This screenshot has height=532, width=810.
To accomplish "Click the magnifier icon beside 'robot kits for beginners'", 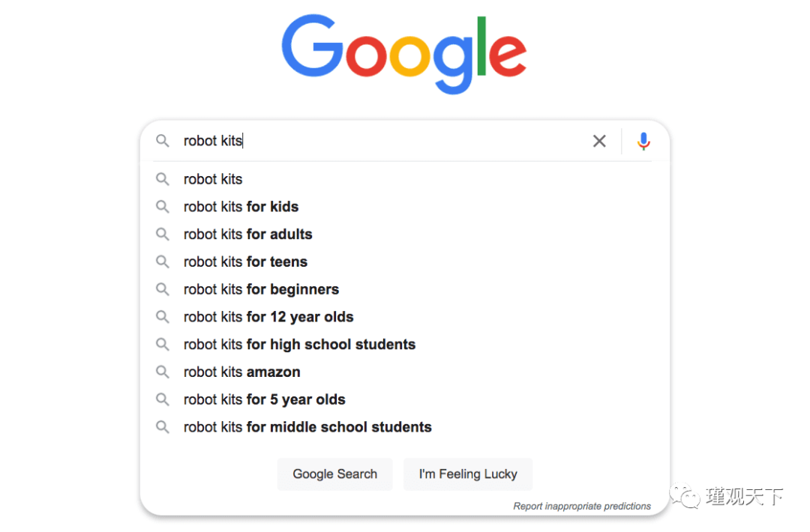I will 163,289.
